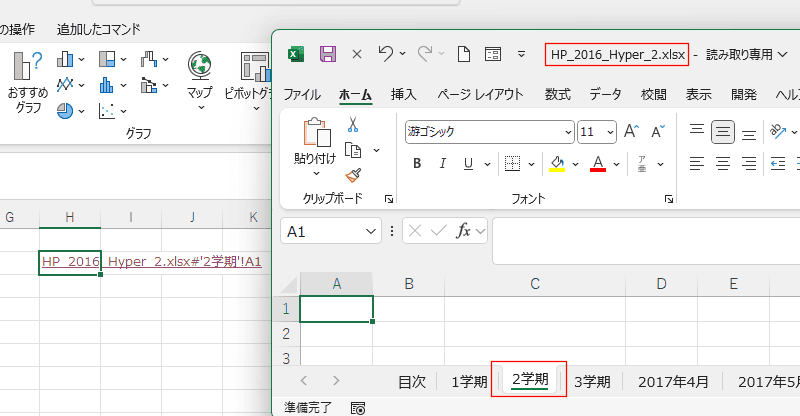Open the 挿入 (Insert) ribbon tab
Screen dimensions: 800x416
403,94
